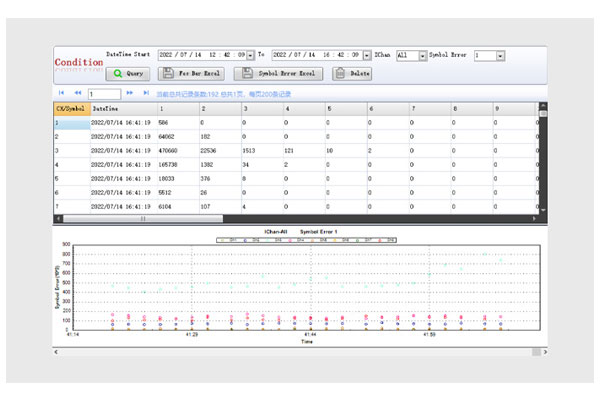Select column header 2
This screenshot has width=600, height=400.
click(220, 109)
